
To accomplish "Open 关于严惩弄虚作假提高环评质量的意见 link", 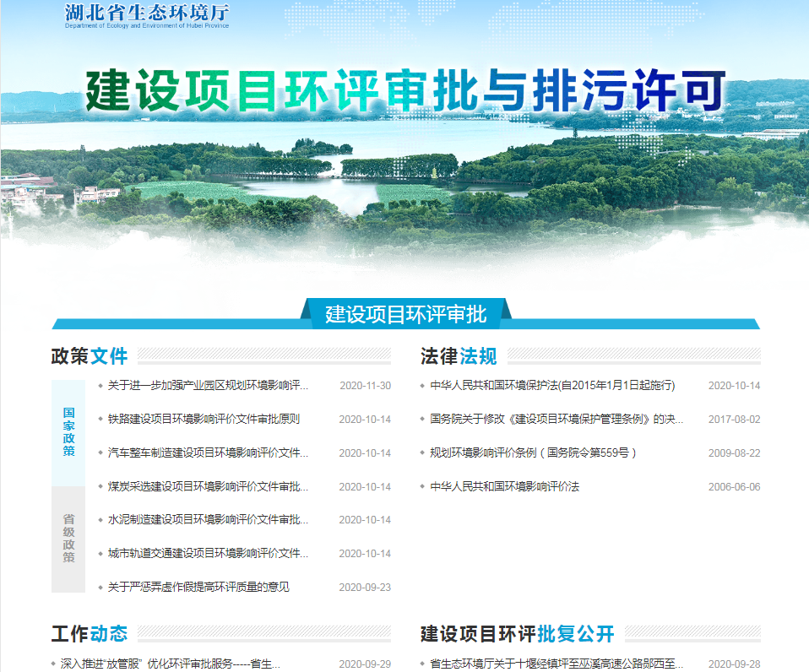I will click(x=198, y=587).
